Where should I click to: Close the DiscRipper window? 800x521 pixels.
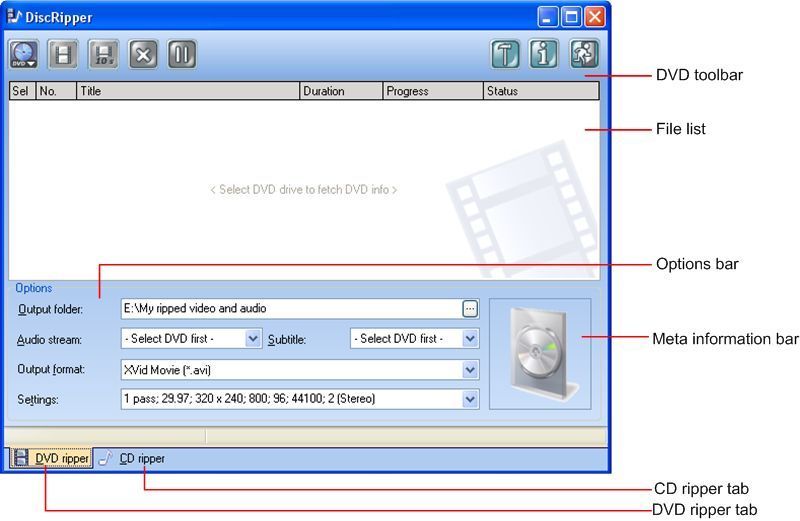(x=594, y=17)
